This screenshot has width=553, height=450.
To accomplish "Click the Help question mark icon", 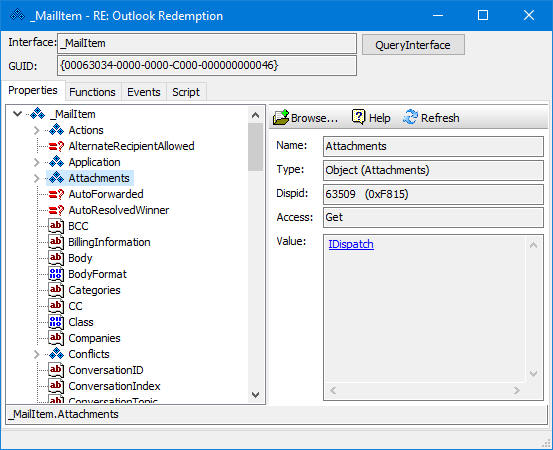I will point(358,117).
